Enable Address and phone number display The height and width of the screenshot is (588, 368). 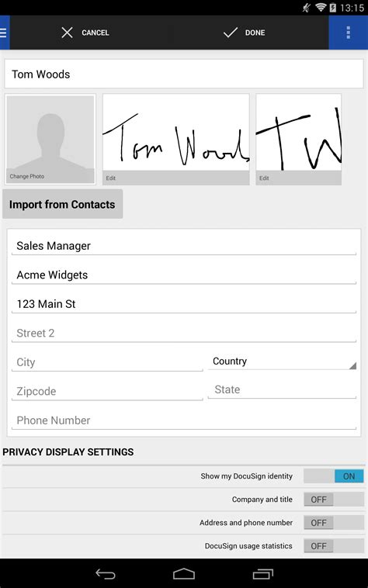[x=334, y=523]
